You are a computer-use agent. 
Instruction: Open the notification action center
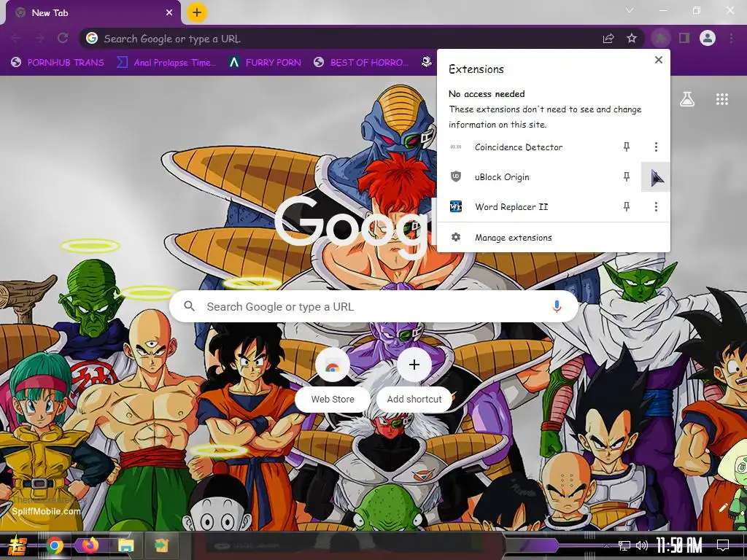(x=723, y=545)
